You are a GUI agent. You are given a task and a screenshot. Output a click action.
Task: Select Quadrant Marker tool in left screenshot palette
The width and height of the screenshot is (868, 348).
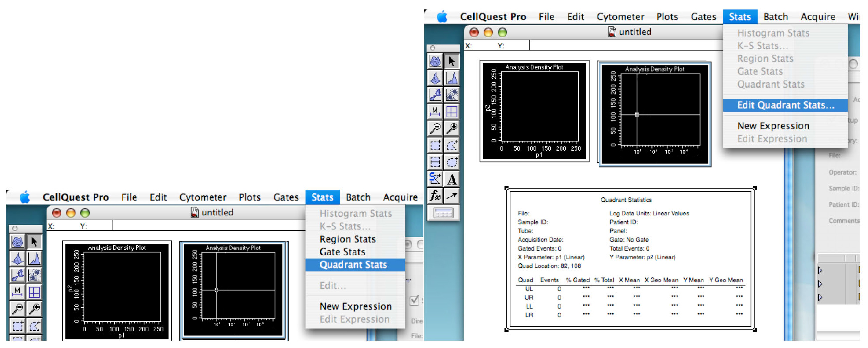pos(34,292)
